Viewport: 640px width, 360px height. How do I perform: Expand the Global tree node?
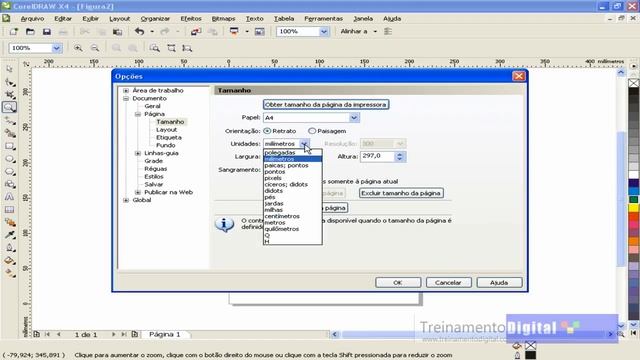[126, 200]
